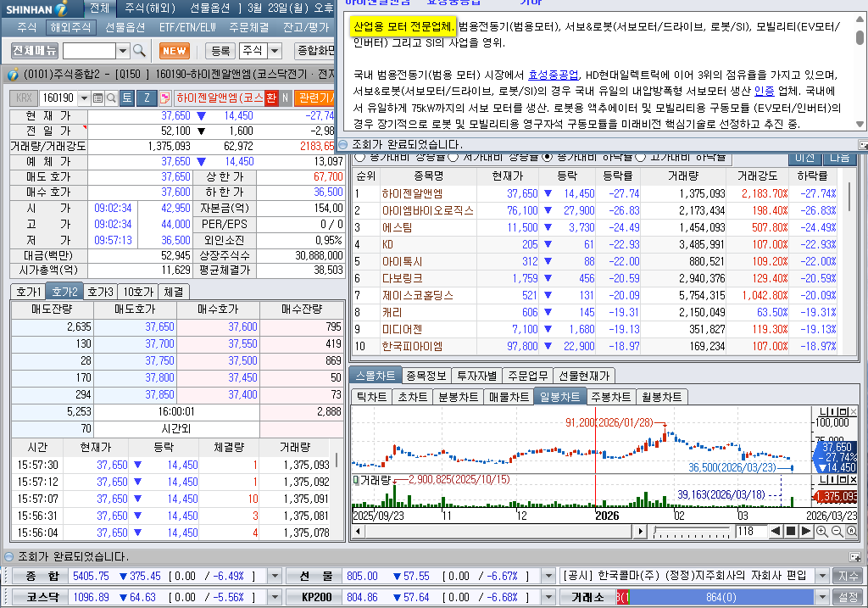This screenshot has height=608, width=868.
Task: Toggle the KRX exchange button
Action: [24, 98]
